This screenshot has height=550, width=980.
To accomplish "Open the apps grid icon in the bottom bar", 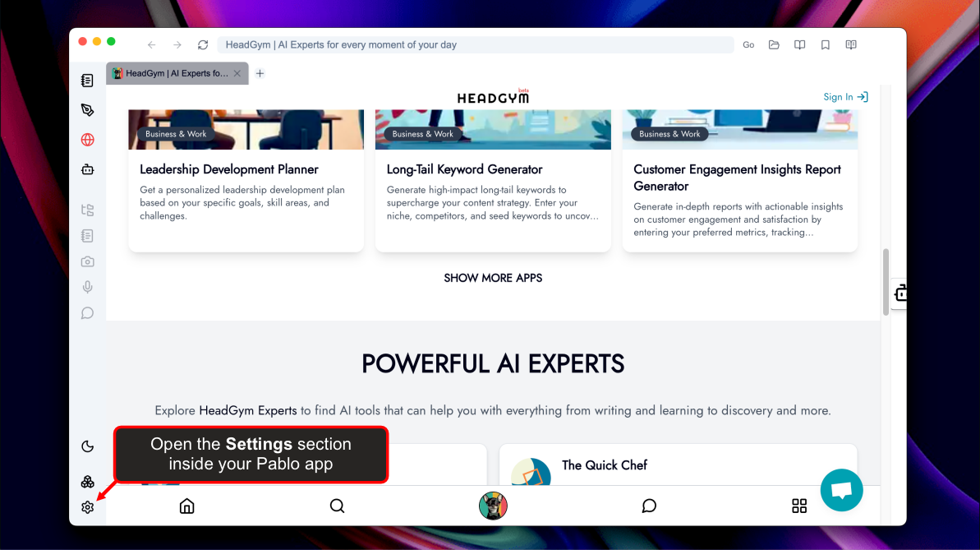I will [799, 506].
